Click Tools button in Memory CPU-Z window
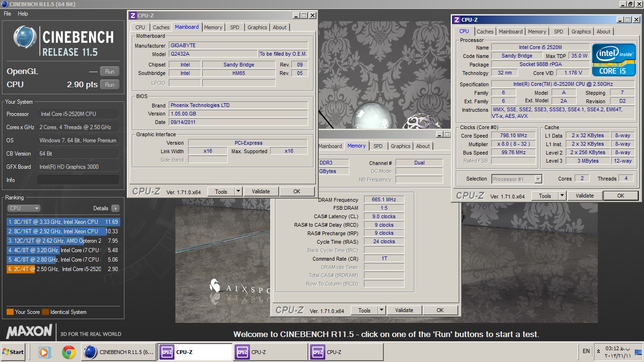 [364, 310]
